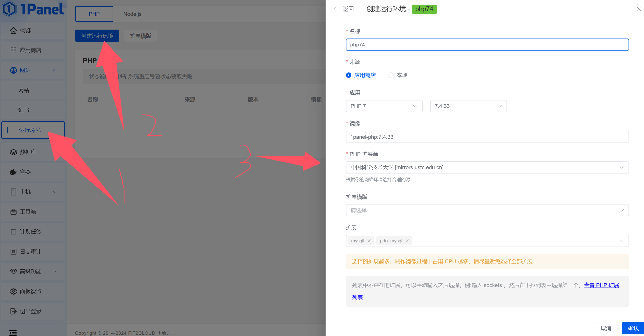Open the PHP 7 application dropdown
This screenshot has width=644, height=336.
click(384, 106)
